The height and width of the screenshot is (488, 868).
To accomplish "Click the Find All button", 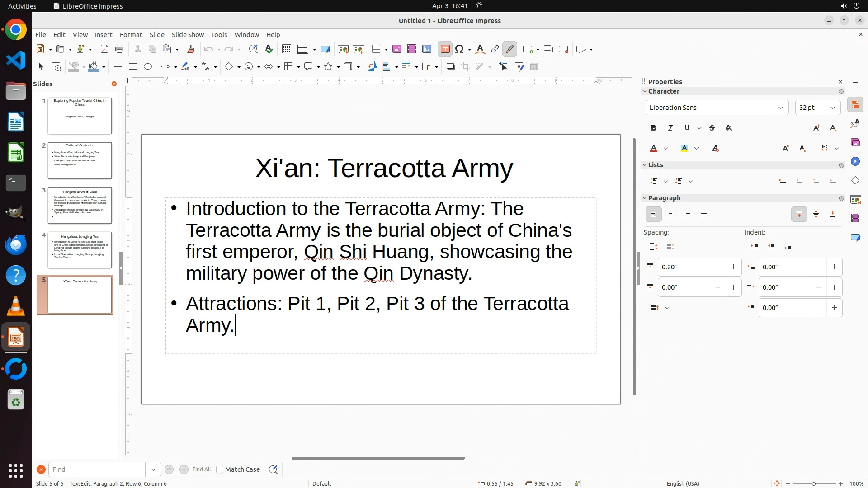I will tap(202, 469).
